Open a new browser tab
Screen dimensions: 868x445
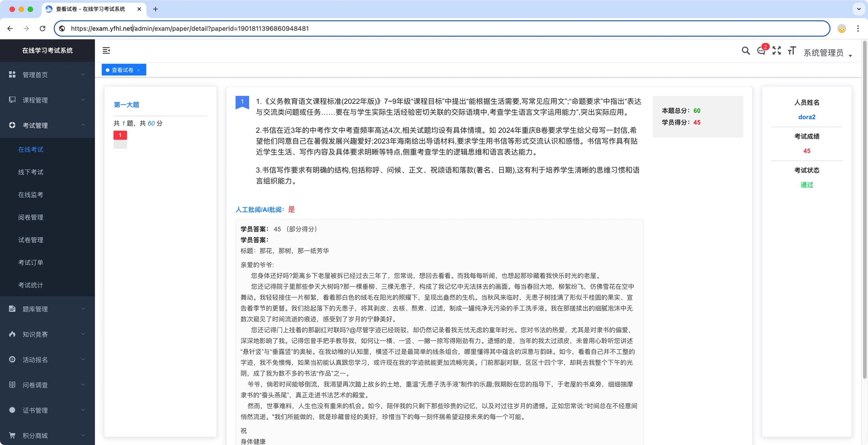(x=156, y=9)
